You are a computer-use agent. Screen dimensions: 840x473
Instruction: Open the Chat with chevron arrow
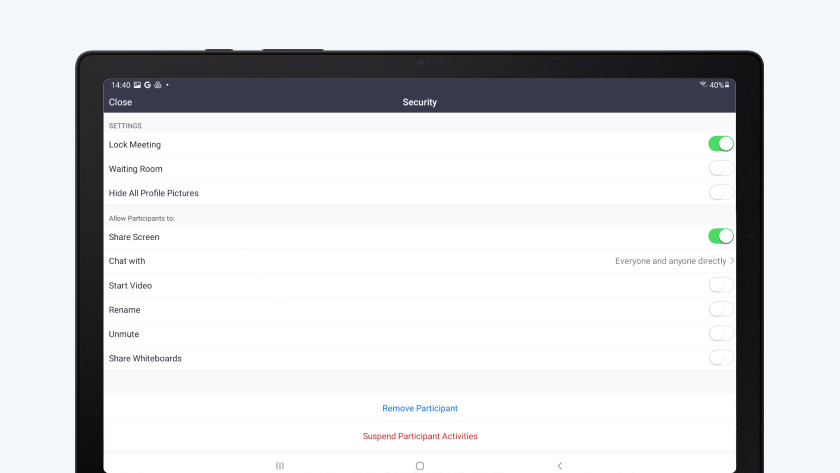[x=732, y=261]
